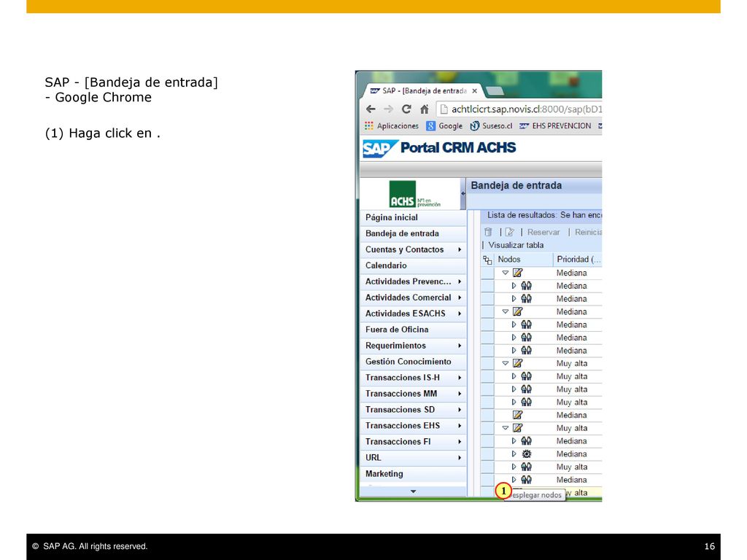Image resolution: width=747 pixels, height=560 pixels.
Task: Collapse the navigation sidebar with the small arrow
Action: pos(463,194)
